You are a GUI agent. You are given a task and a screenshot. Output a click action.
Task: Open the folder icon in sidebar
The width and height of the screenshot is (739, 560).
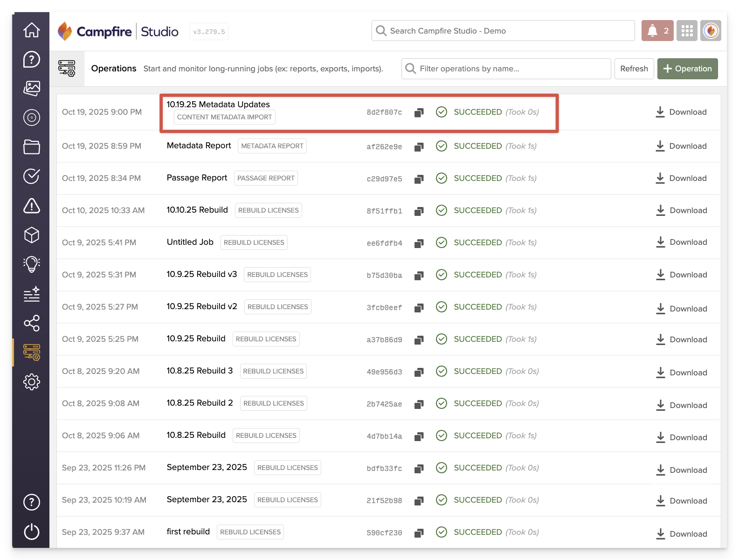click(x=31, y=147)
